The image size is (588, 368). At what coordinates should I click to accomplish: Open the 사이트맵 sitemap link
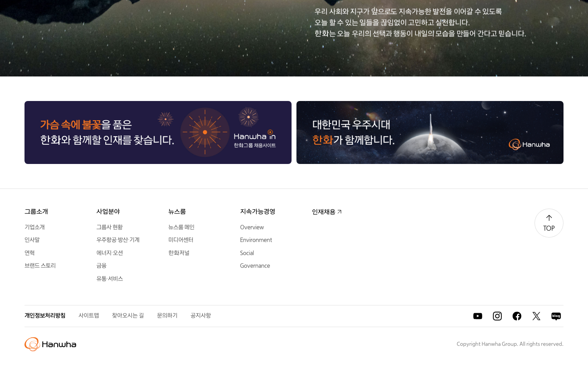coord(89,315)
